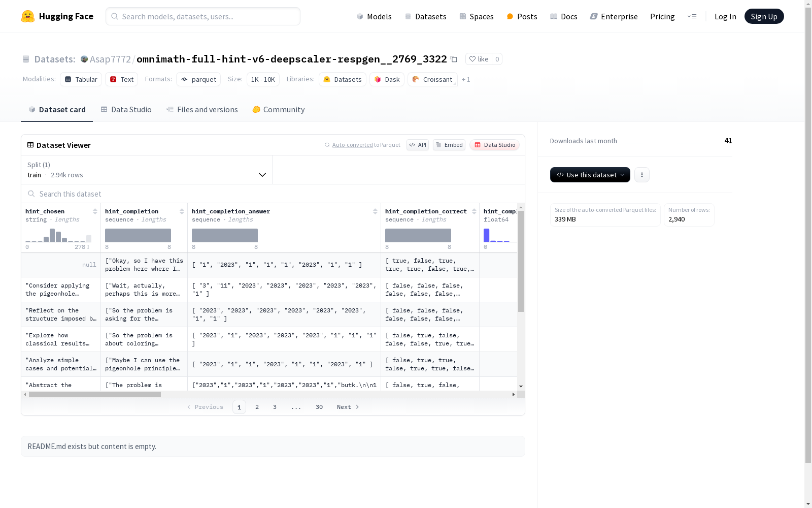Click the Sign Up button
The image size is (812, 508).
[764, 16]
